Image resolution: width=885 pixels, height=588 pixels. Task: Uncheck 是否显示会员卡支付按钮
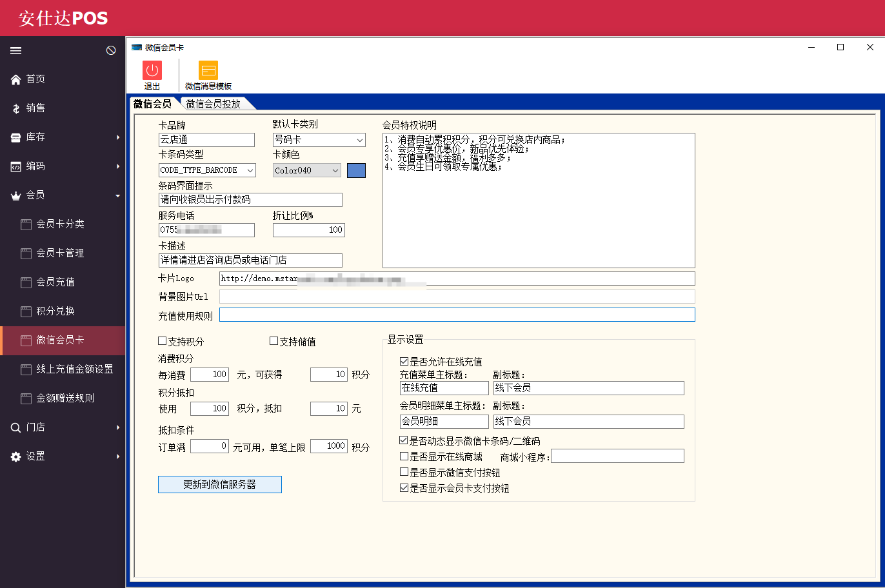point(404,488)
